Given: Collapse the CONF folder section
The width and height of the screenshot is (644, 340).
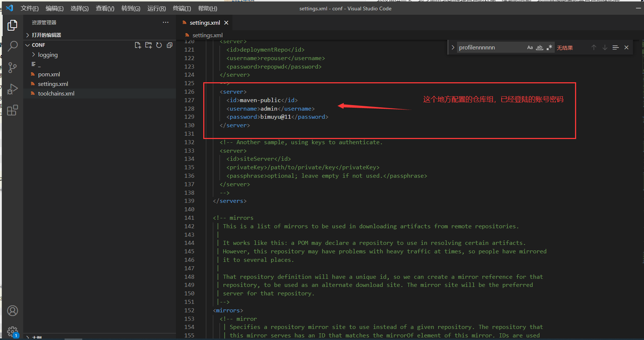Looking at the screenshot, I should (x=27, y=45).
